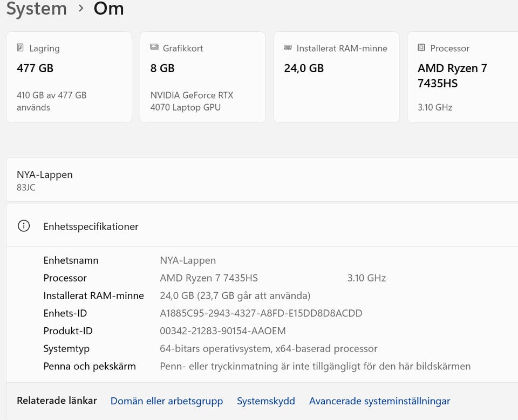
Task: Open the Domän eller arbetsgrupp link
Action: pyautogui.click(x=166, y=401)
